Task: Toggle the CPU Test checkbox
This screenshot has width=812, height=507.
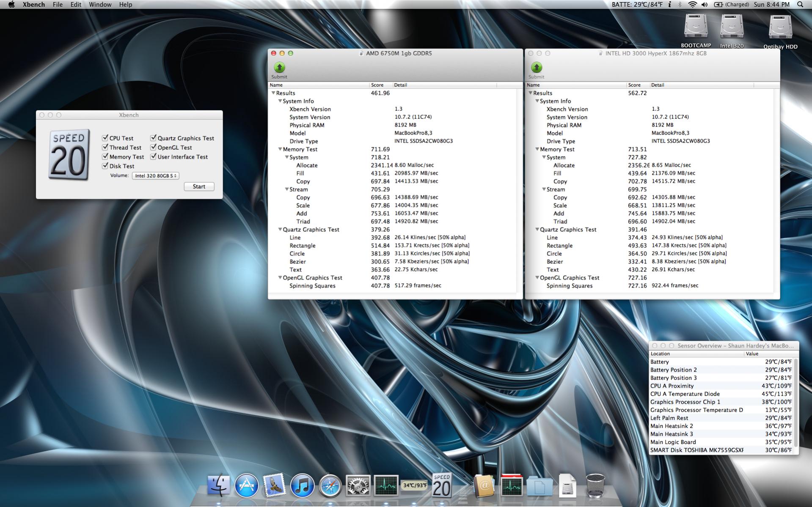Action: coord(105,138)
